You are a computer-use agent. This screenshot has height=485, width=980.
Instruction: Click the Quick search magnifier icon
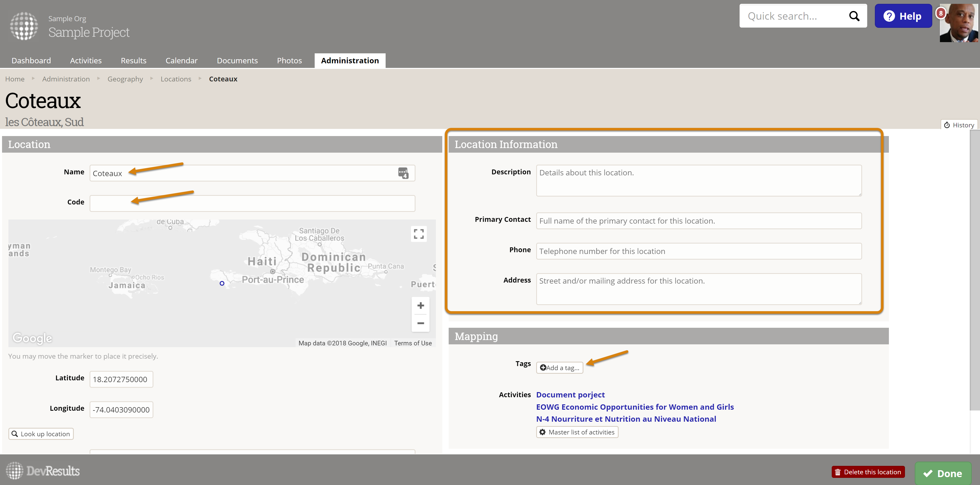[x=854, y=16]
